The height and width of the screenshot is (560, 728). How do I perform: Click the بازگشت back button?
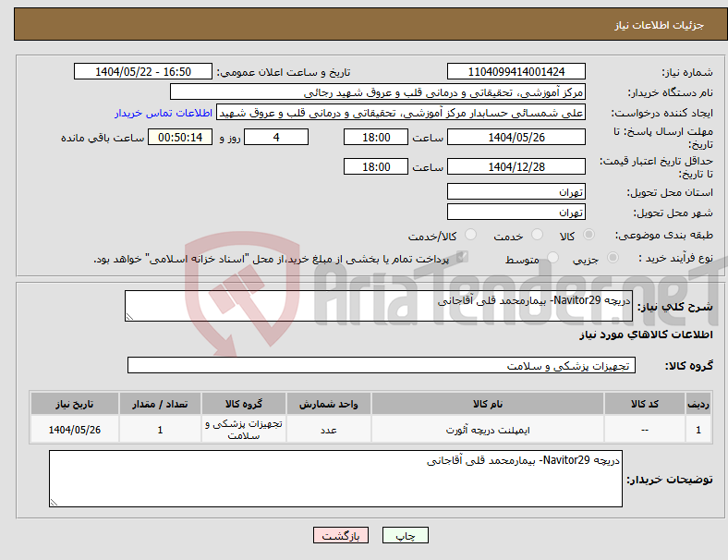(x=341, y=535)
